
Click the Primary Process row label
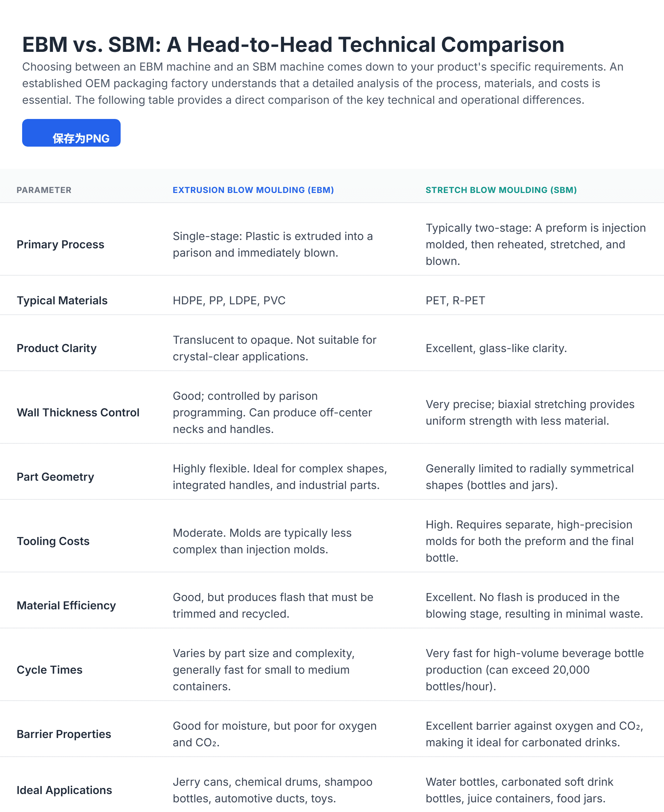[x=61, y=244]
